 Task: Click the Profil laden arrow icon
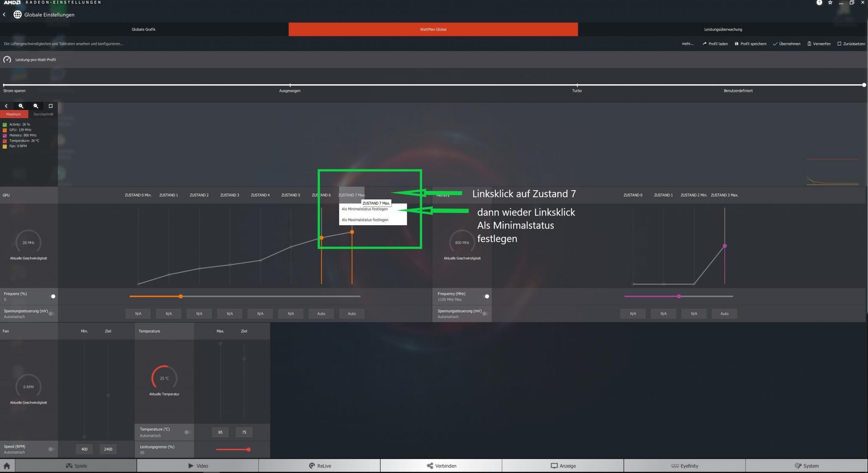[x=704, y=44]
